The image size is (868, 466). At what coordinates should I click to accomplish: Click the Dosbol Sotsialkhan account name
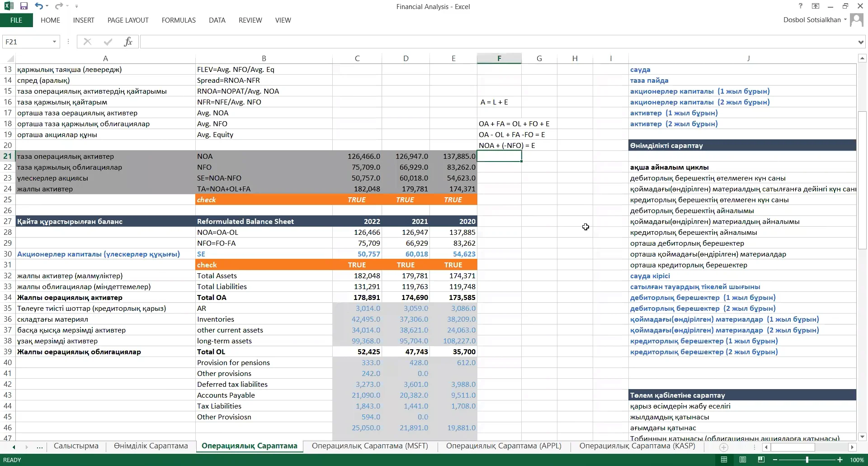812,20
